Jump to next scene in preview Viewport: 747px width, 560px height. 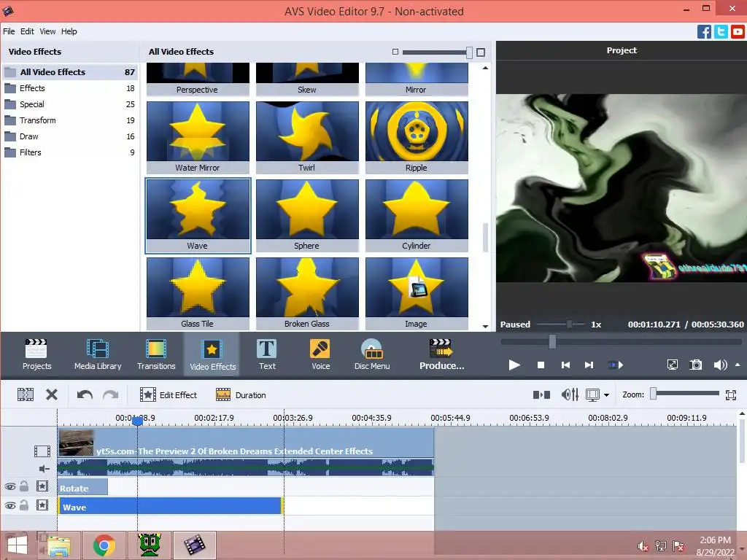tap(616, 365)
